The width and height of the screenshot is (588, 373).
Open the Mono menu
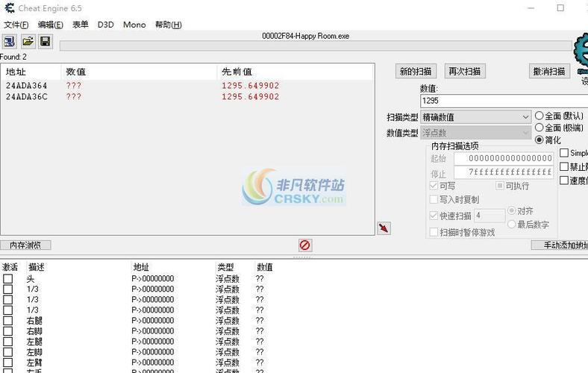[x=134, y=25]
